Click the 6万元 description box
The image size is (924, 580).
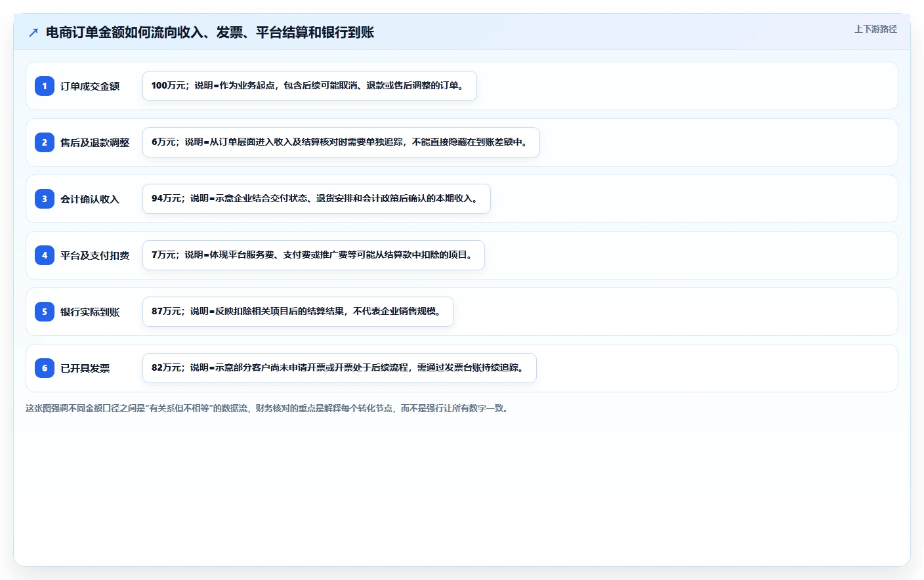click(341, 142)
